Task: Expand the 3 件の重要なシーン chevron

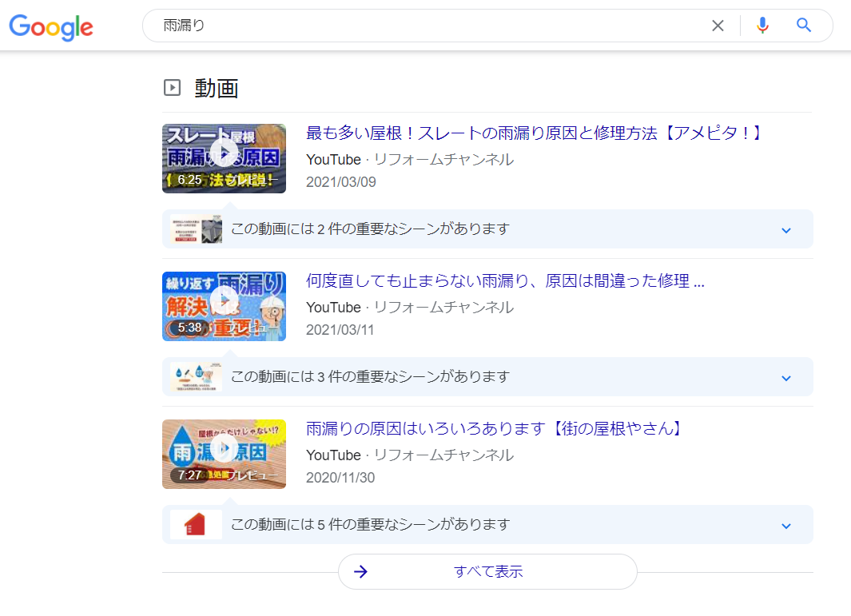Action: coord(785,378)
